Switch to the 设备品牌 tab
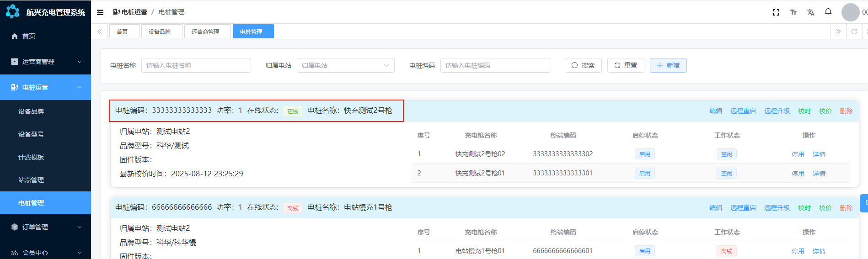Screen dimensions: 868x259 pos(160,32)
